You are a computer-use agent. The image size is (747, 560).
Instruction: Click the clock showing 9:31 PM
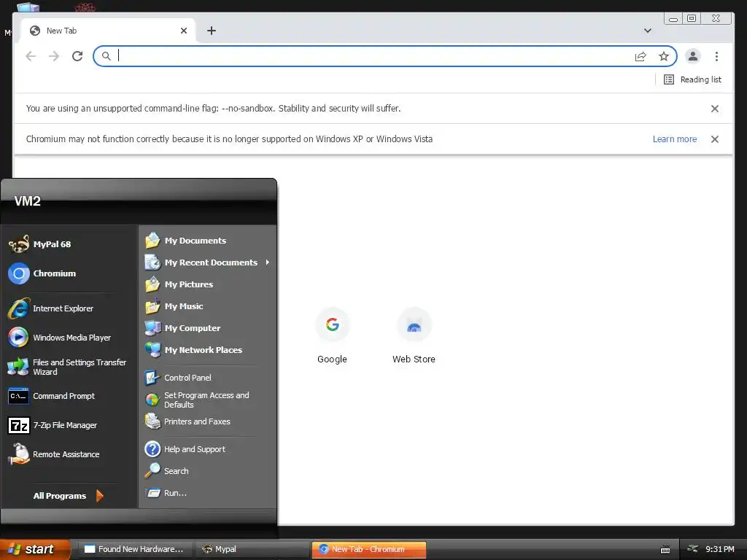[x=719, y=550]
